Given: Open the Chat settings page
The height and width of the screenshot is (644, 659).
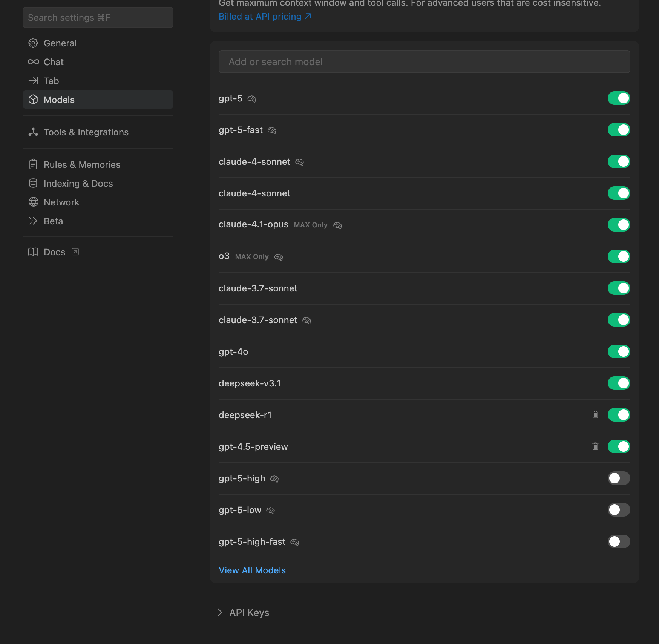Looking at the screenshot, I should coord(98,62).
